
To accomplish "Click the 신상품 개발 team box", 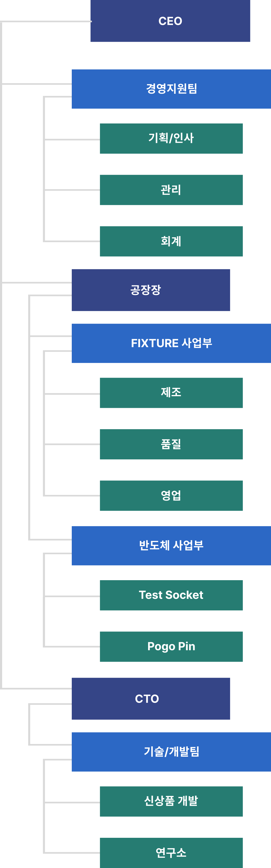I will 171,801.
